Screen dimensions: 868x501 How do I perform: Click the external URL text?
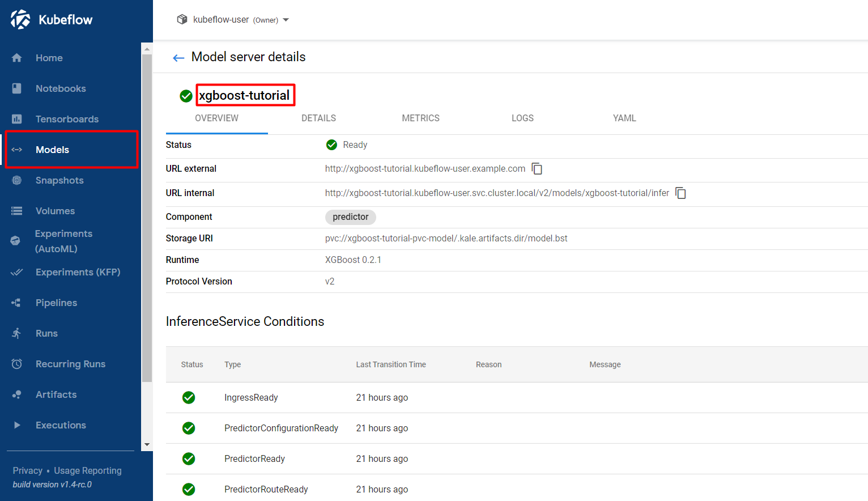click(426, 169)
